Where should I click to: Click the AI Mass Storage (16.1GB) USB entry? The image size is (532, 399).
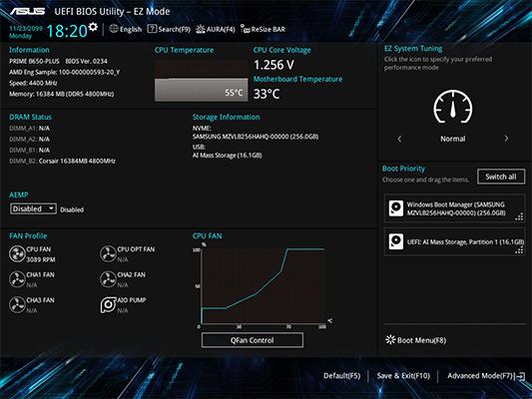227,156
